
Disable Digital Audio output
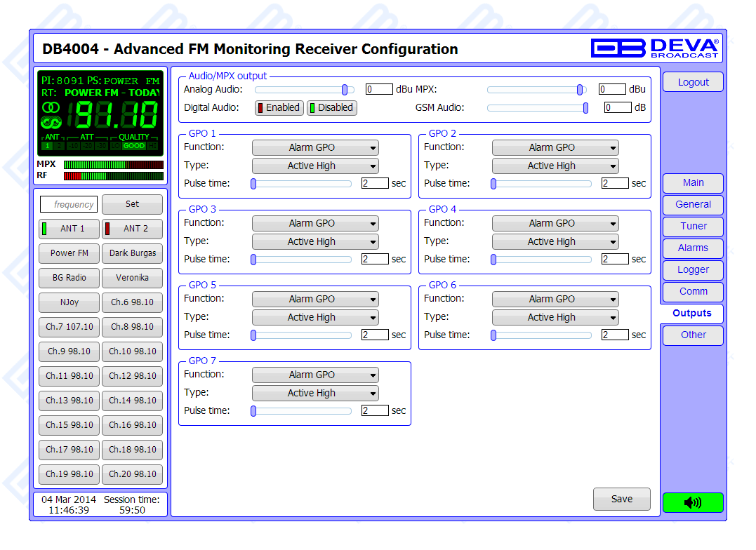pos(331,108)
